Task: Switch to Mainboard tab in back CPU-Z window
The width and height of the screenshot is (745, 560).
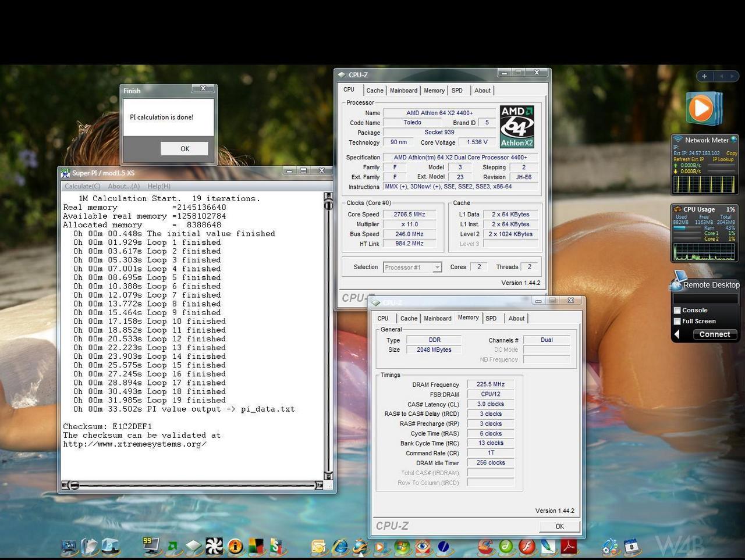Action: tap(403, 91)
